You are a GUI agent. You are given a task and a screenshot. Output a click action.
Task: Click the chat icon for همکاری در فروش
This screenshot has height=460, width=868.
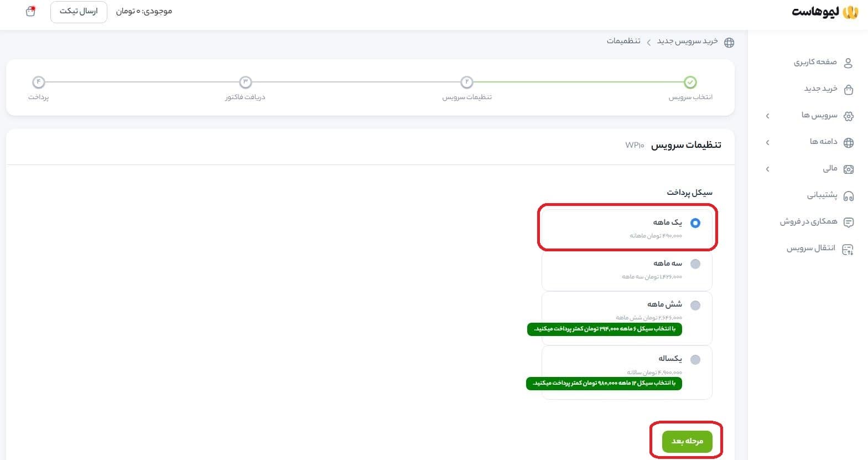[848, 222]
